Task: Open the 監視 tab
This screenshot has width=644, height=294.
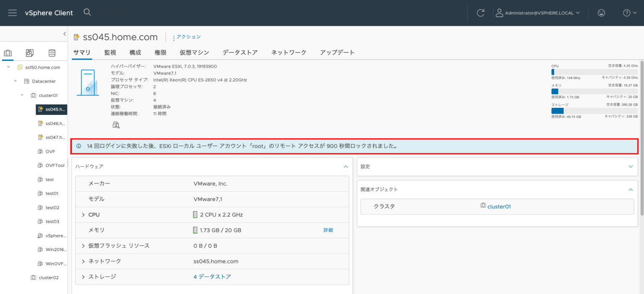Action: [110, 52]
